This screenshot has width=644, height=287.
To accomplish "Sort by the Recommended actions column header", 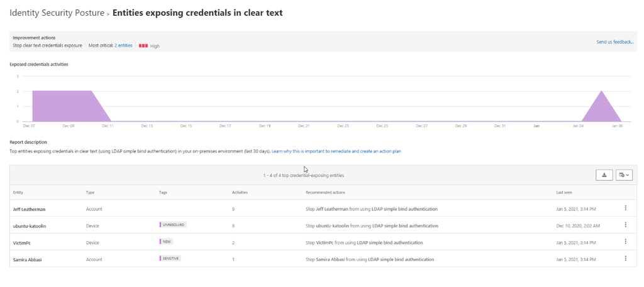I will tap(325, 192).
